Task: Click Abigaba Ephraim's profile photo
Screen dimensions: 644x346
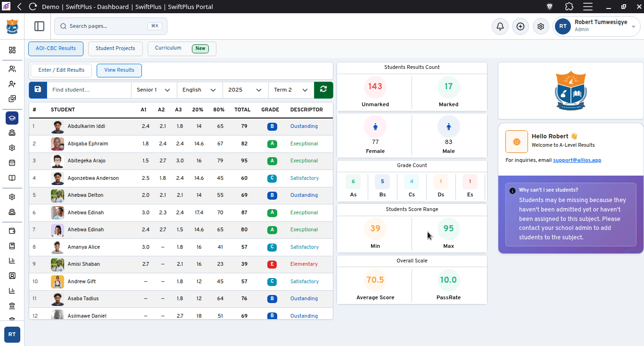Action: pos(58,144)
